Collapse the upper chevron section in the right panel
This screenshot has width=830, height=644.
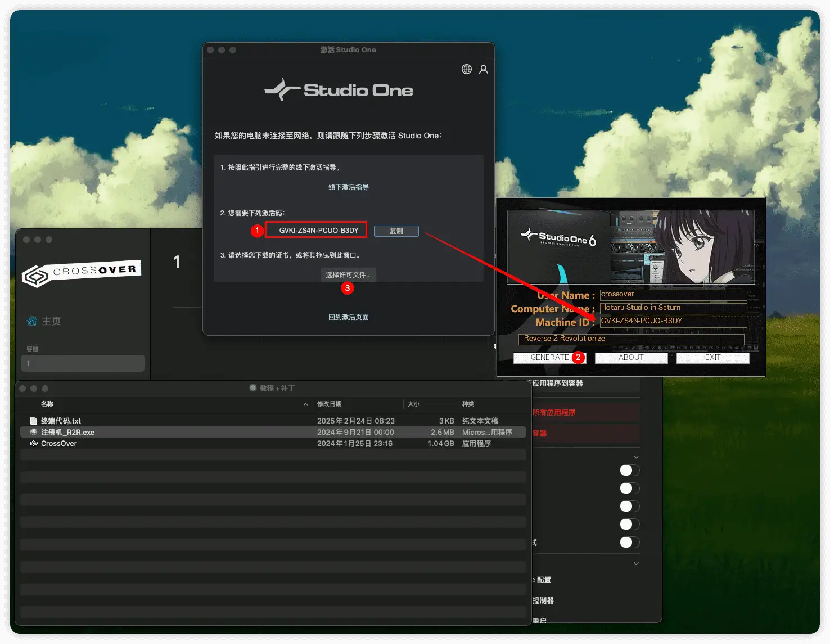636,456
